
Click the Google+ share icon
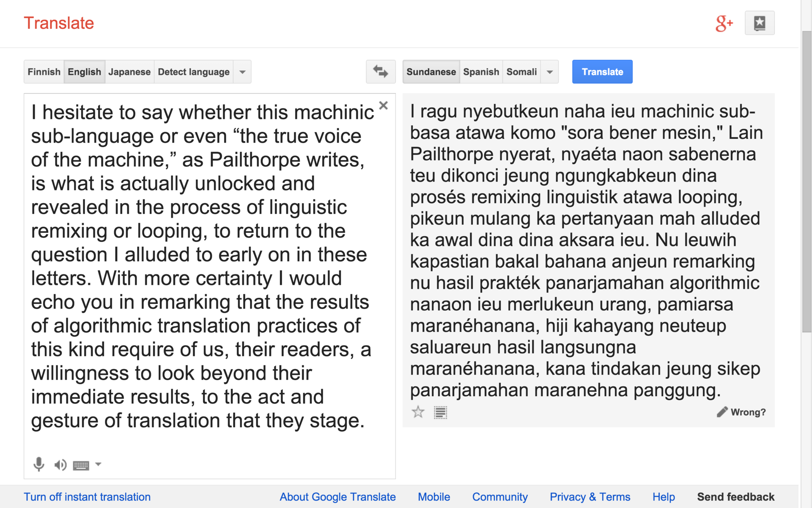coord(724,23)
